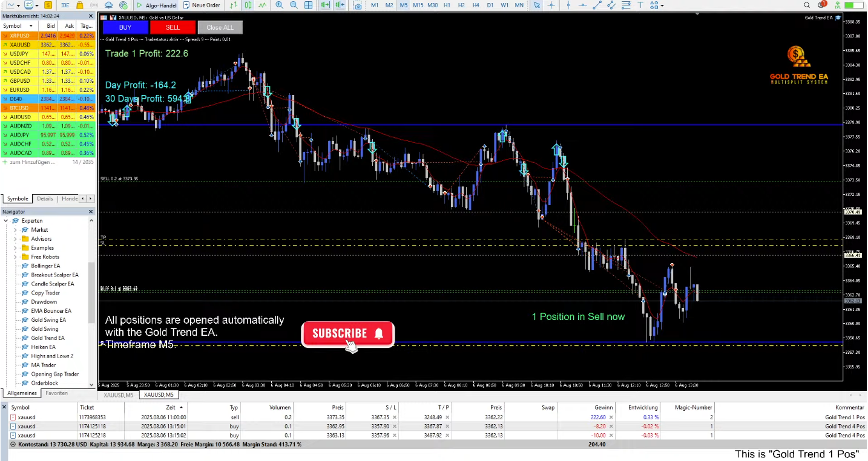The width and height of the screenshot is (868, 461).
Task: Switch to the XAUUSD,M5 second chart tab
Action: pyautogui.click(x=157, y=395)
